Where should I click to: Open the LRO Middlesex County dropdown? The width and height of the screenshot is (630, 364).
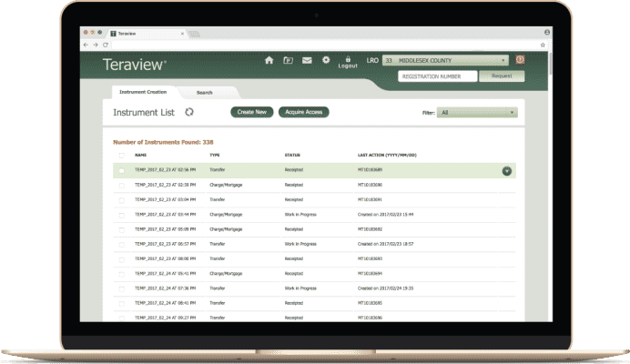(445, 60)
